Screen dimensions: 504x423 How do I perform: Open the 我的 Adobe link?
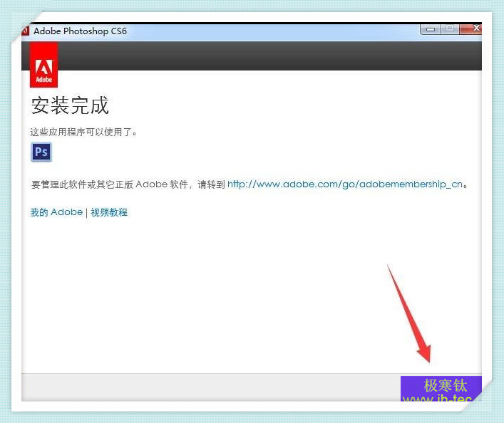pos(56,212)
